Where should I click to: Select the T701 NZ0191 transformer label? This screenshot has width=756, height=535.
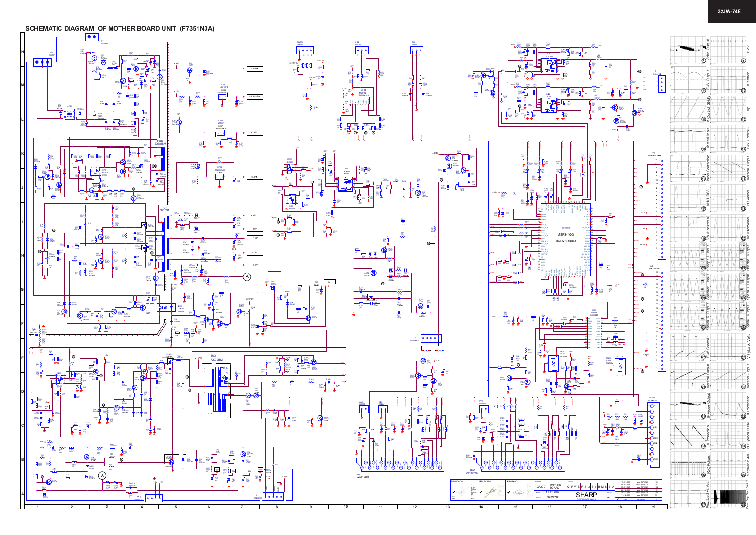point(164,209)
